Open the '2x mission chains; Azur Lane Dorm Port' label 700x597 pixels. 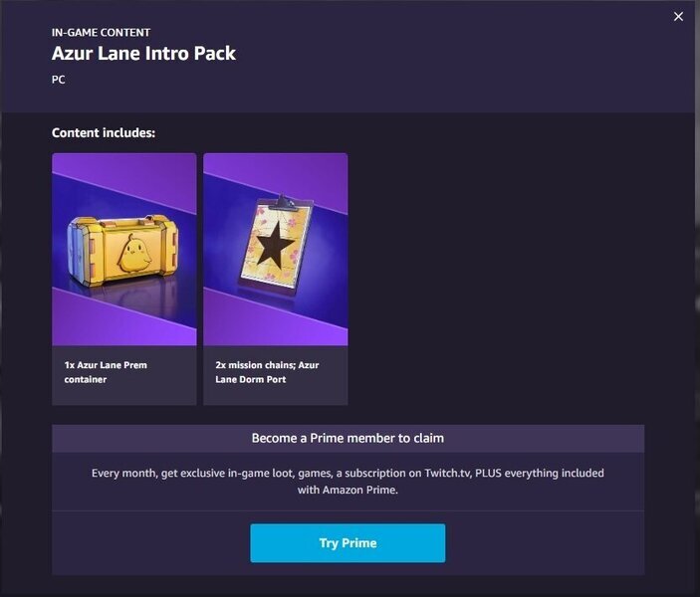click(267, 372)
